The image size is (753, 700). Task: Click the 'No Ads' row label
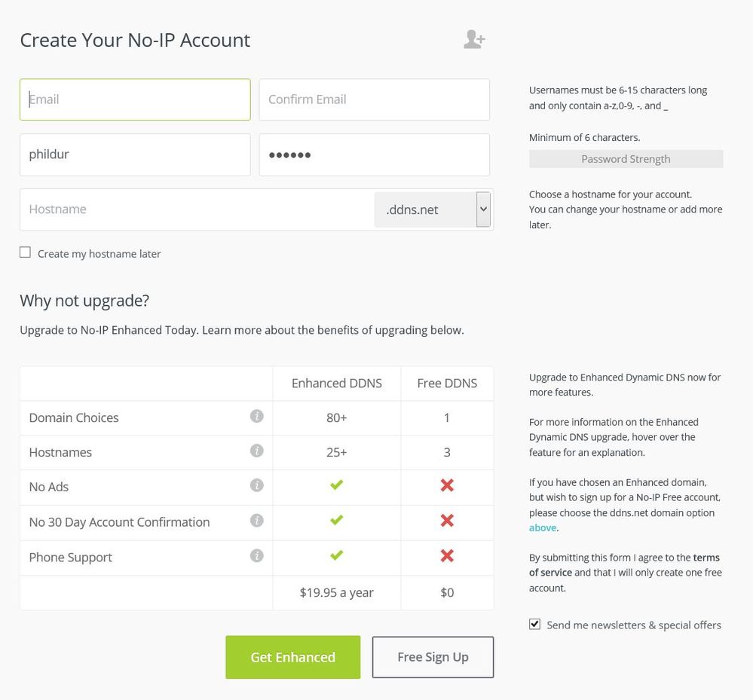pyautogui.click(x=48, y=487)
